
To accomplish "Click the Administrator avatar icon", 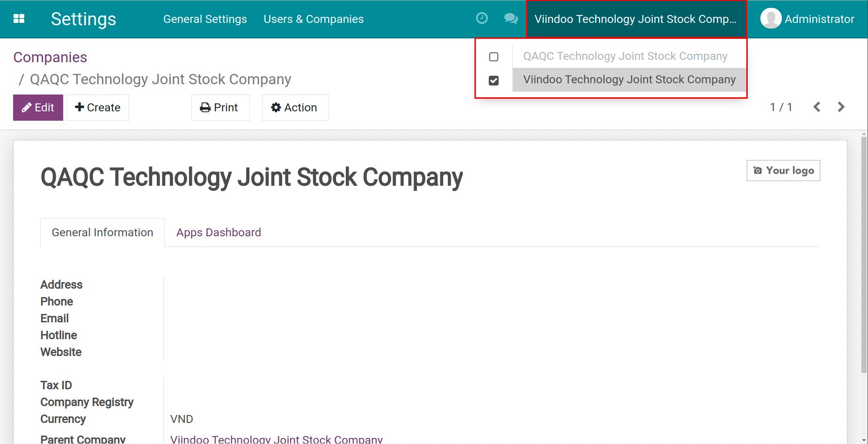I will [771, 19].
